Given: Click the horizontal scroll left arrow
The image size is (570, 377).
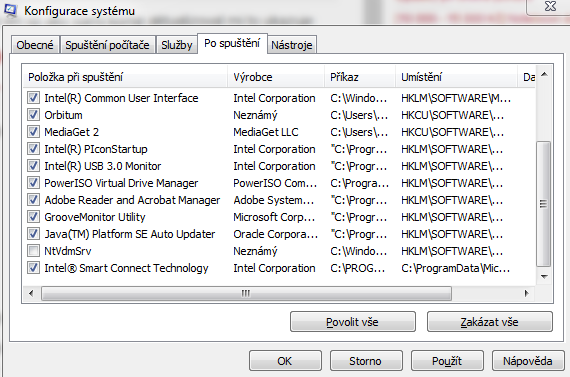Looking at the screenshot, I should tap(31, 293).
